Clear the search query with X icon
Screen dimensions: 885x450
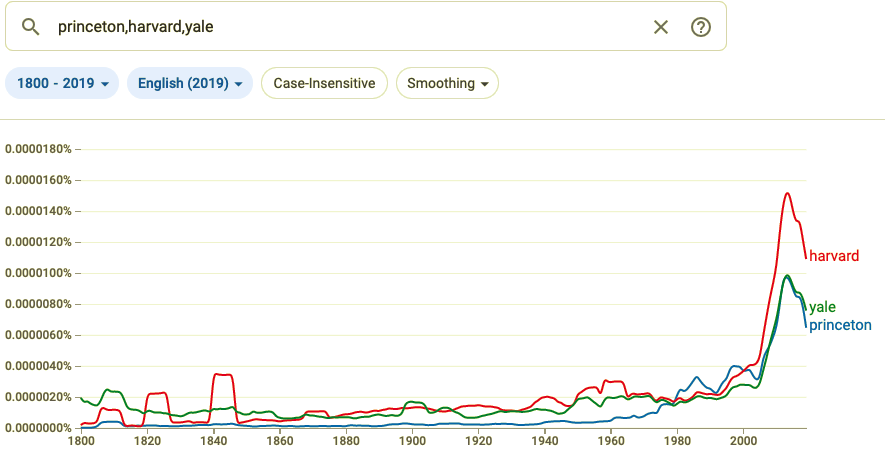coord(660,27)
